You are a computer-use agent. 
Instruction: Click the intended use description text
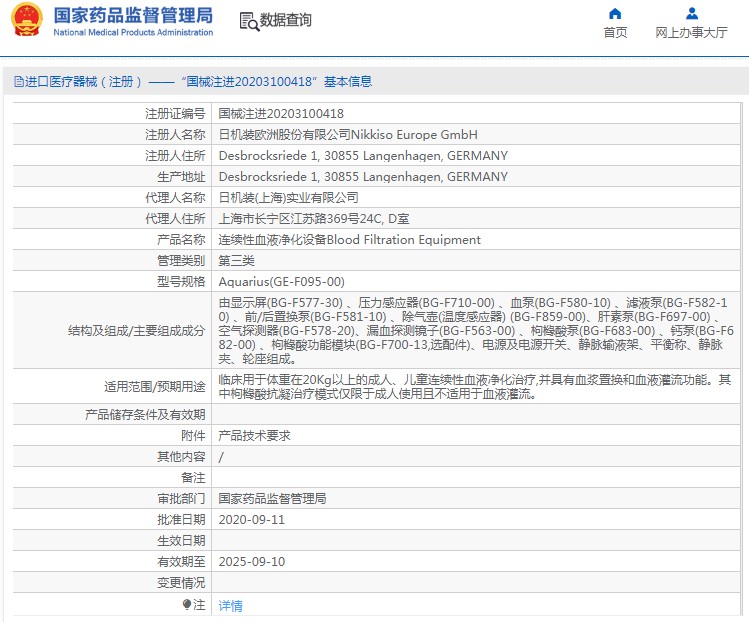(x=475, y=387)
